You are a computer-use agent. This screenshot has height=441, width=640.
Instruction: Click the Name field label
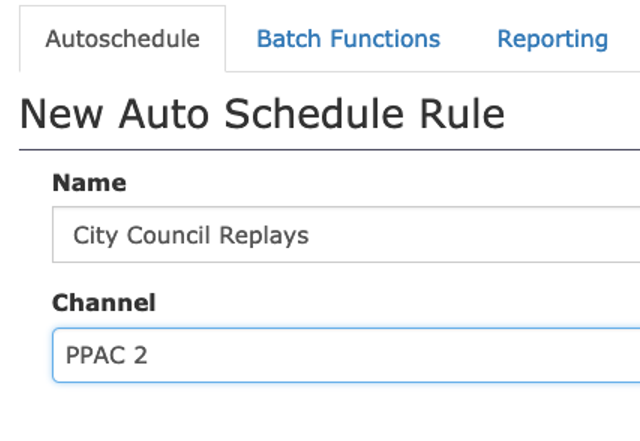tap(89, 183)
